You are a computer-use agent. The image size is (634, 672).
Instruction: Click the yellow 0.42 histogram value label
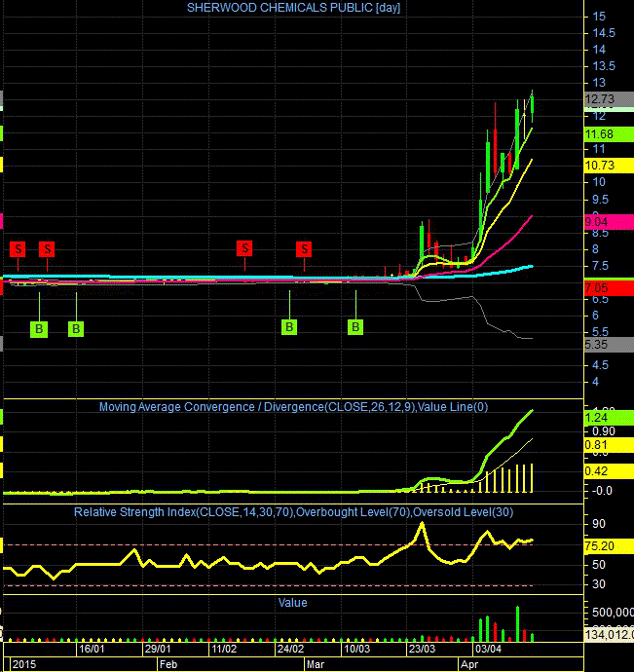point(609,471)
